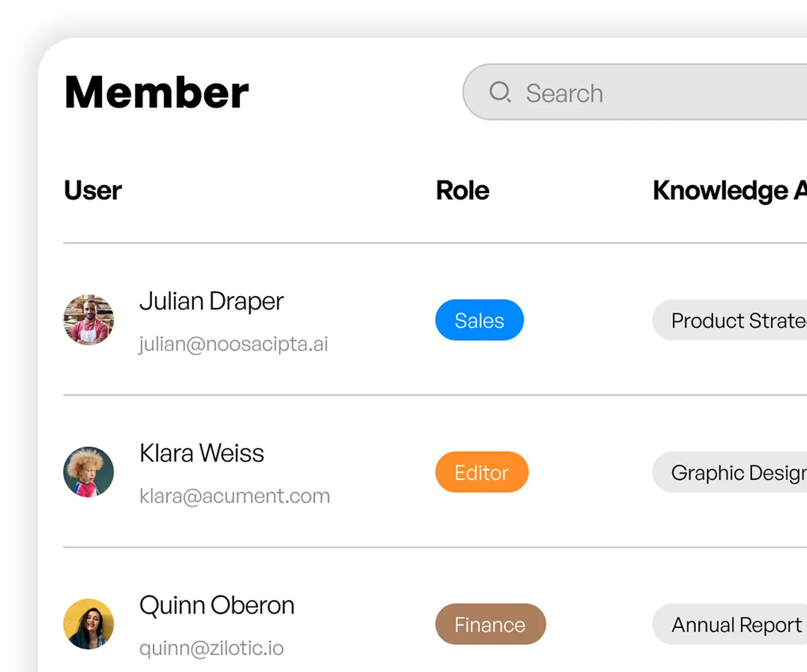Click into the Search input field
Viewport: 807px width, 672px height.
tap(635, 92)
